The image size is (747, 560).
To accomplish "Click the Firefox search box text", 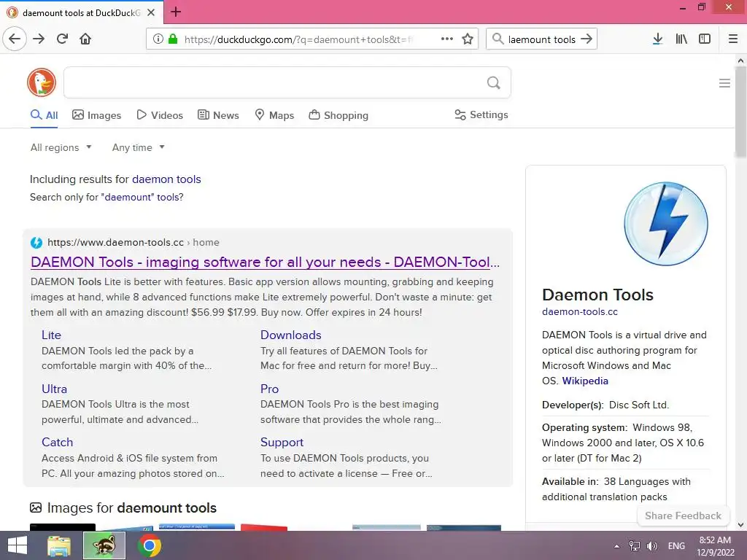I will click(542, 39).
